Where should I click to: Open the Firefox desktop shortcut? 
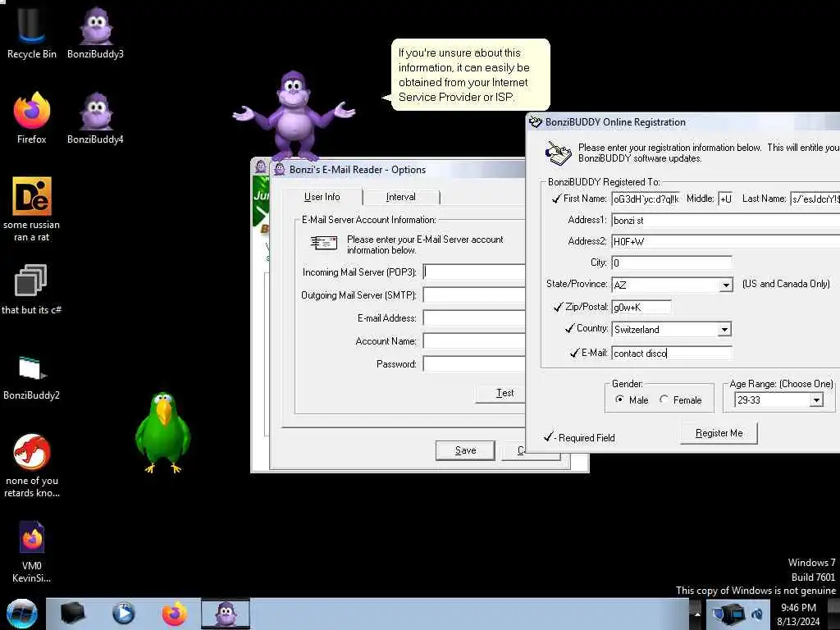click(x=32, y=118)
